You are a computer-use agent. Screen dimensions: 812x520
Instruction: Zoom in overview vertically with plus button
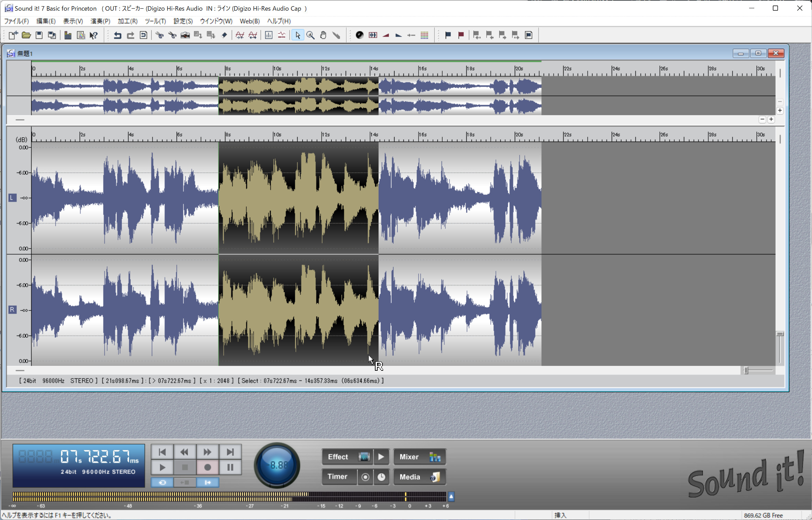pos(780,111)
